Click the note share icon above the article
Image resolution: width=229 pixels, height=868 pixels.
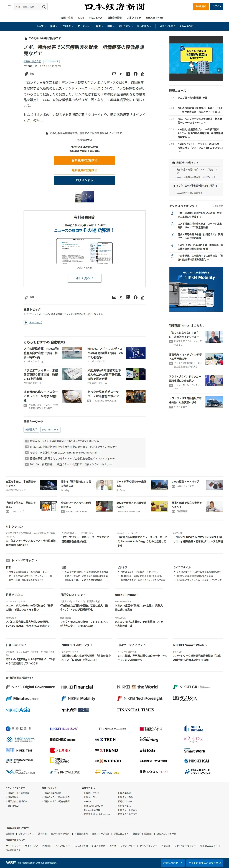[x=121, y=74]
